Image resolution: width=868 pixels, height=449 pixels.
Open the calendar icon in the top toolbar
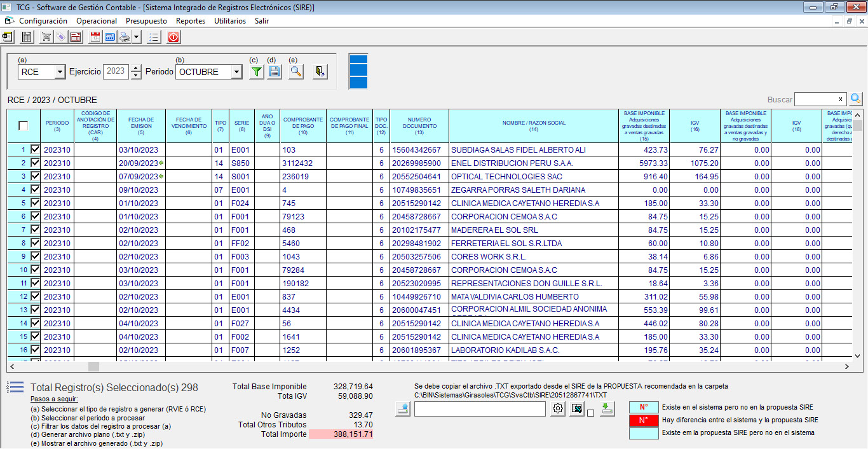[95, 38]
